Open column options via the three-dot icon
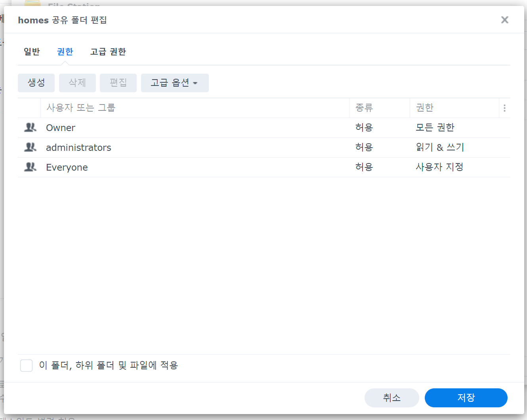Viewport: 527px width, 420px height. 504,108
